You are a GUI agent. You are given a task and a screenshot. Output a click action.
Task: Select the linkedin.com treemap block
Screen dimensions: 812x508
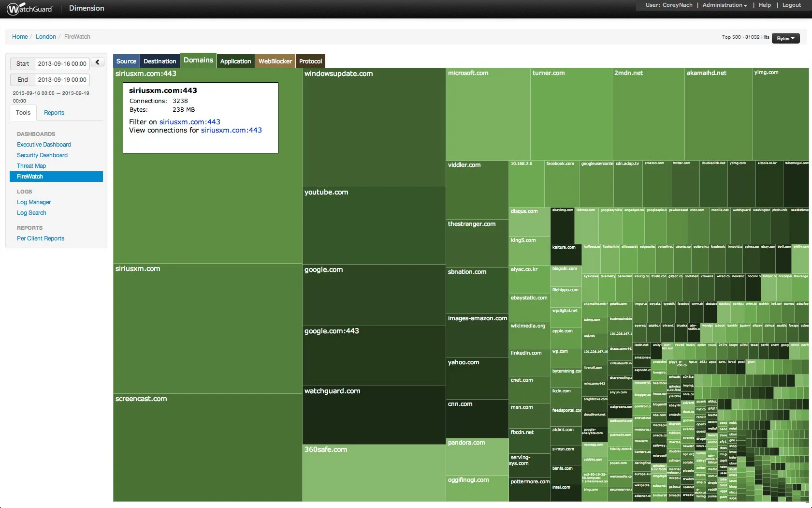pyautogui.click(x=529, y=362)
